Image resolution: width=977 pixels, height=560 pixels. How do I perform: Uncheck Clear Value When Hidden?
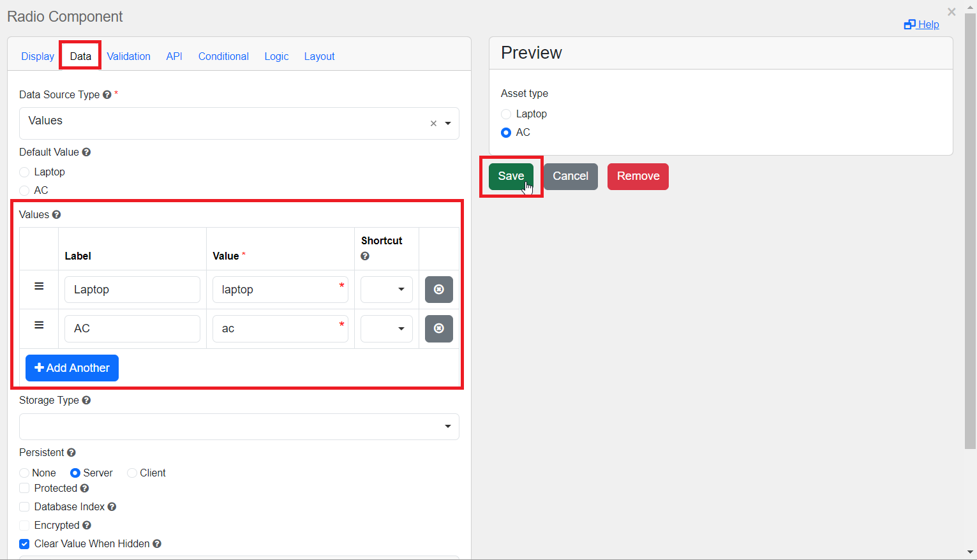pyautogui.click(x=24, y=544)
